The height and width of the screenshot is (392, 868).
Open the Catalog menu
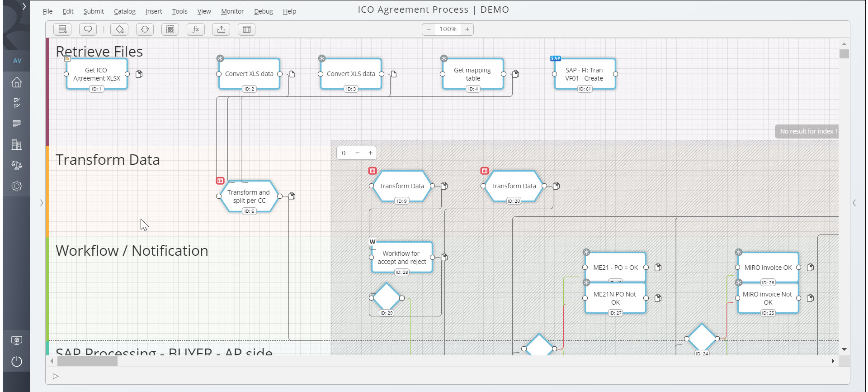124,11
